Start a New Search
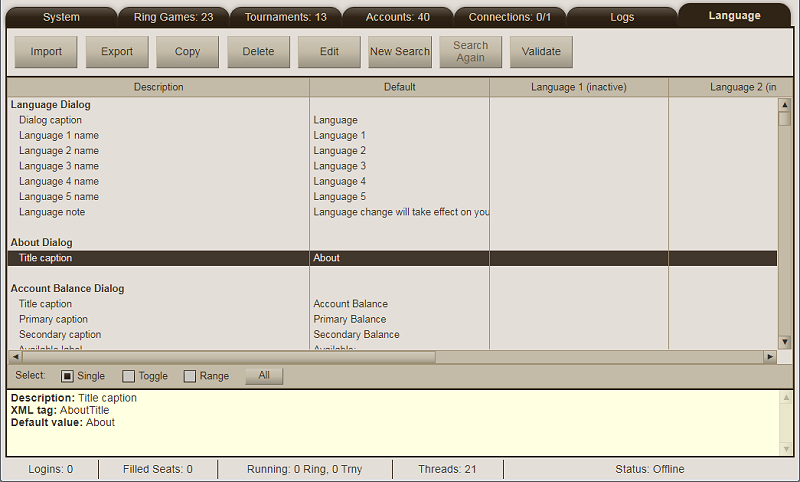The height and width of the screenshot is (482, 800). [400, 52]
